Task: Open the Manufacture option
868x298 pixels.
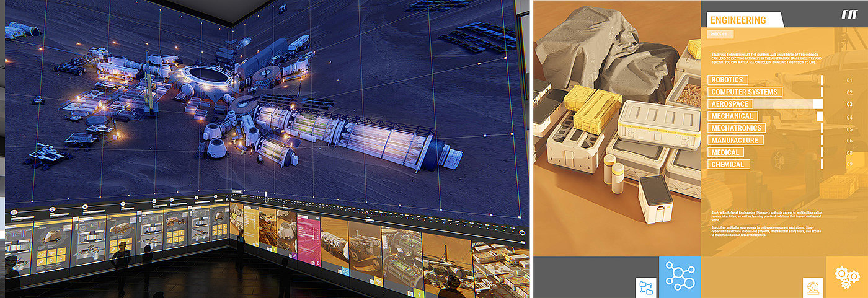Action: point(735,140)
